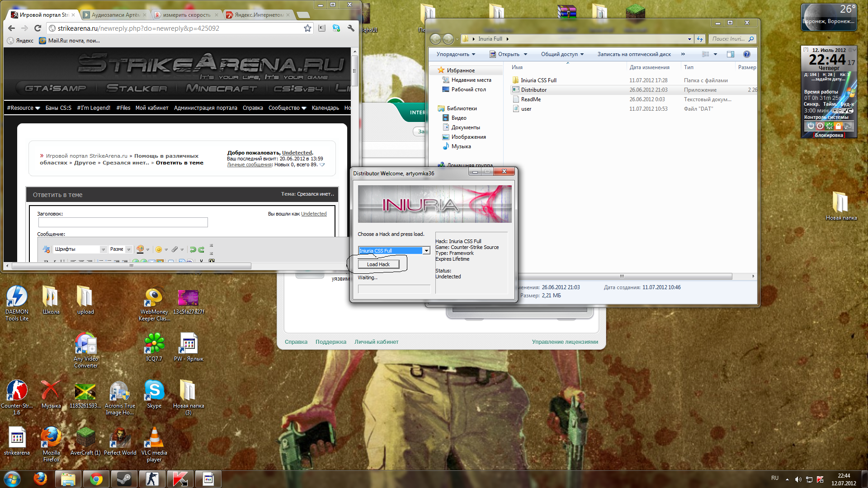This screenshot has width=868, height=488.
Task: Click the green redo arrow in the editor
Action: click(201, 249)
